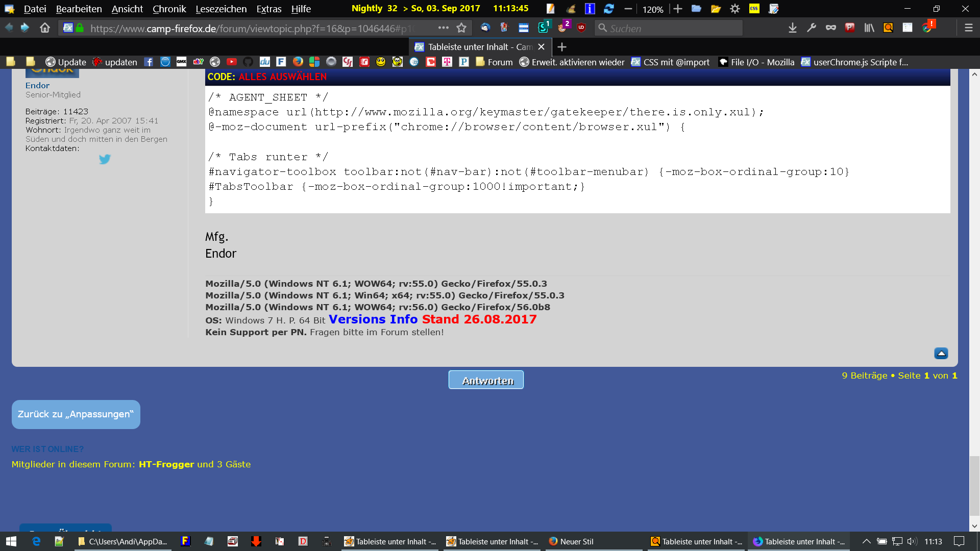Click the jump-to-top arrow icon in the post
This screenshot has height=551, width=980.
[x=941, y=353]
